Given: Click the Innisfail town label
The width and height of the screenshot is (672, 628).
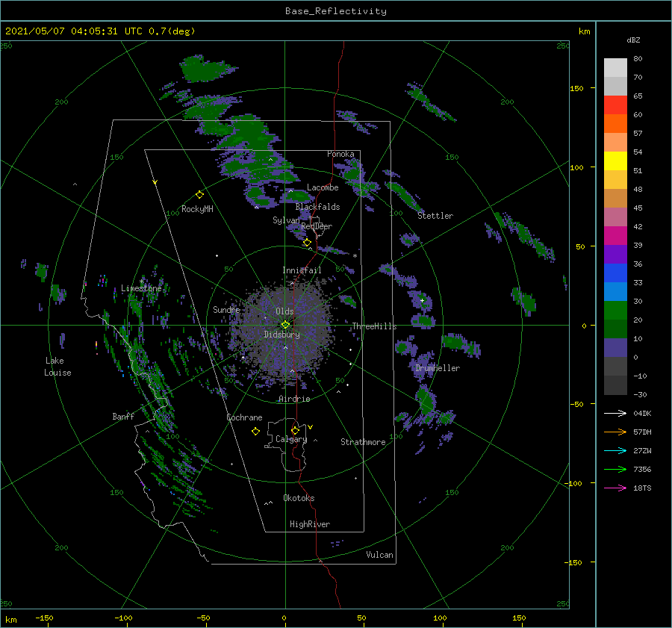Looking at the screenshot, I should 302,270.
